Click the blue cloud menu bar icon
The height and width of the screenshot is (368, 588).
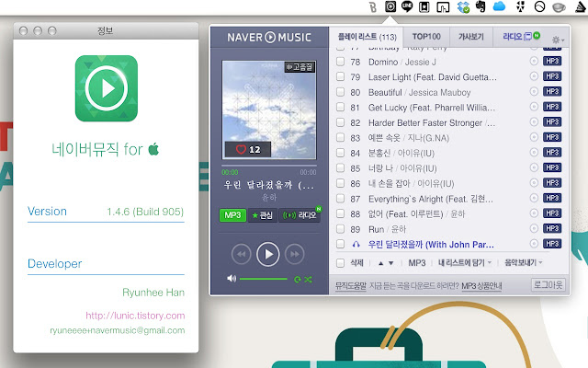(499, 6)
